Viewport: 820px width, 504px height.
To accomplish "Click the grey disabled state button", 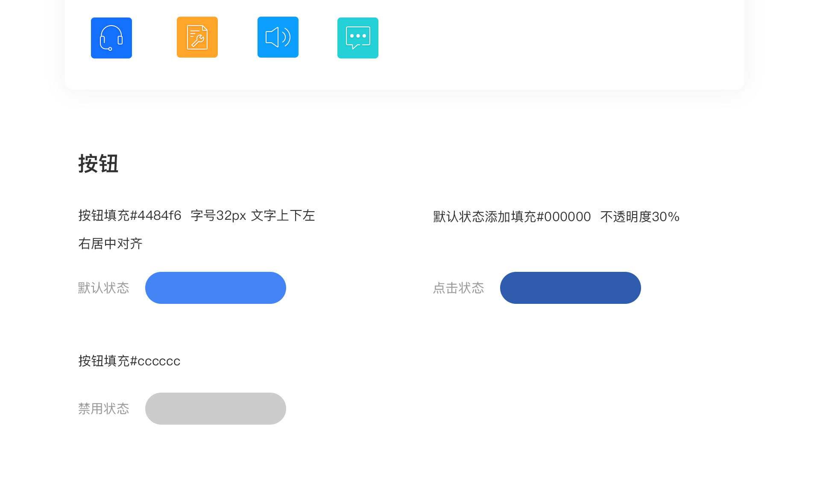I will pyautogui.click(x=215, y=408).
